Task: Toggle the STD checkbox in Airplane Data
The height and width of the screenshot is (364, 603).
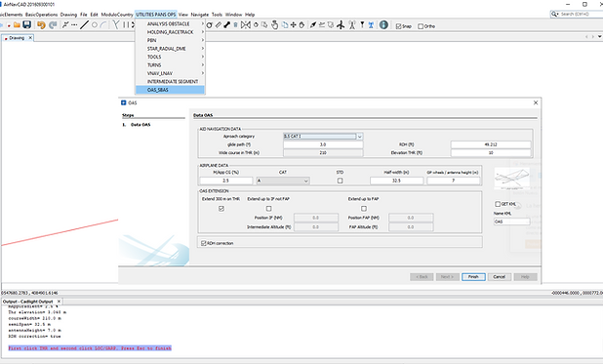Action: pyautogui.click(x=340, y=181)
